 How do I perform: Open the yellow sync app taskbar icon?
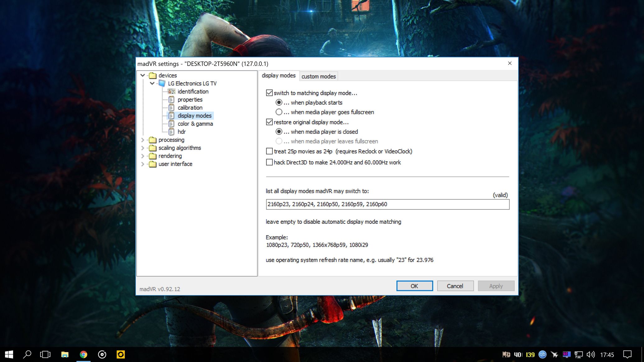tap(121, 354)
